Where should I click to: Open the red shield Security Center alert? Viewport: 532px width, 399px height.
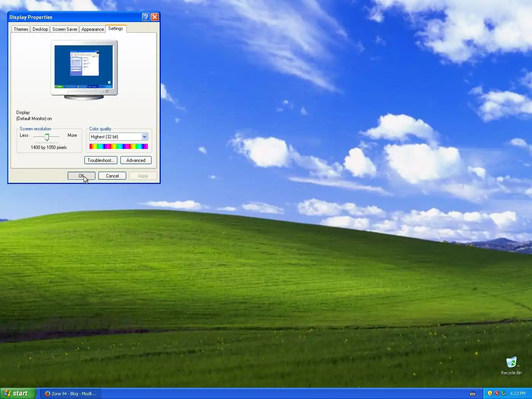(497, 393)
